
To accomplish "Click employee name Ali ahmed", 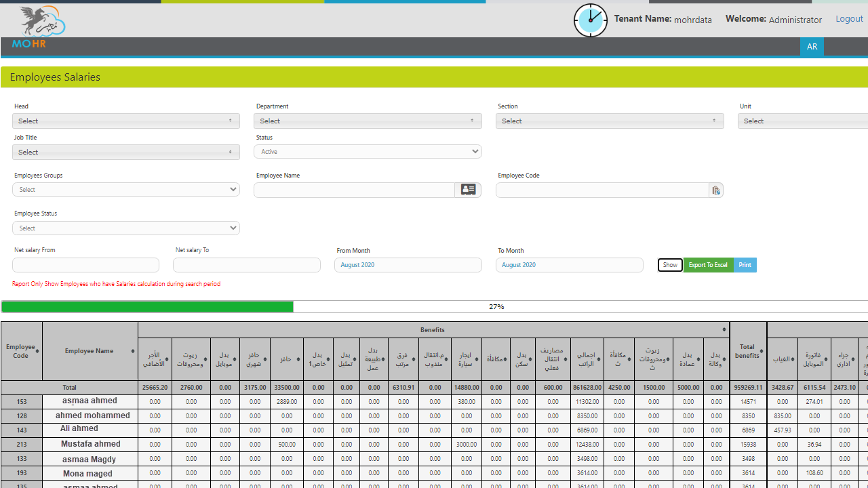I will 79,428.
